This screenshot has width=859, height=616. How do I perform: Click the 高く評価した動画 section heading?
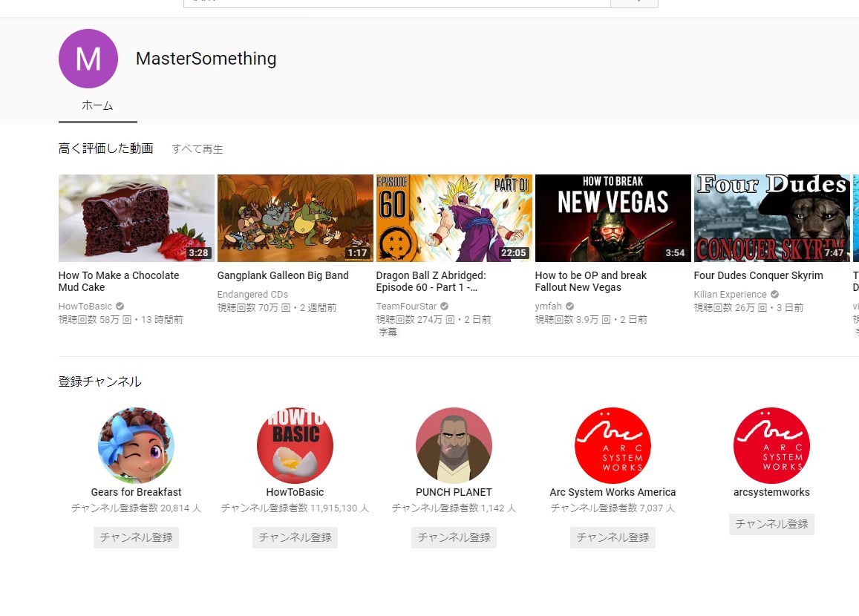[x=105, y=148]
